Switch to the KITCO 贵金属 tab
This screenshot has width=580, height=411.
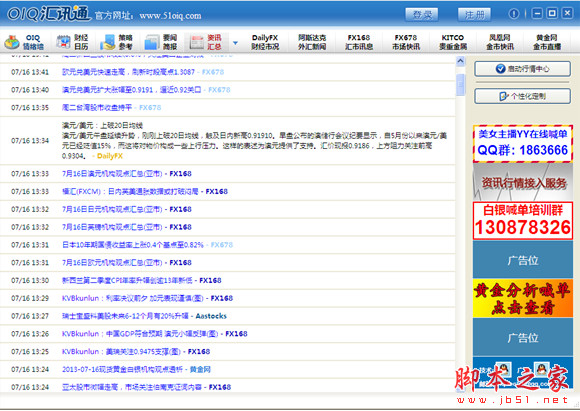pyautogui.click(x=453, y=42)
